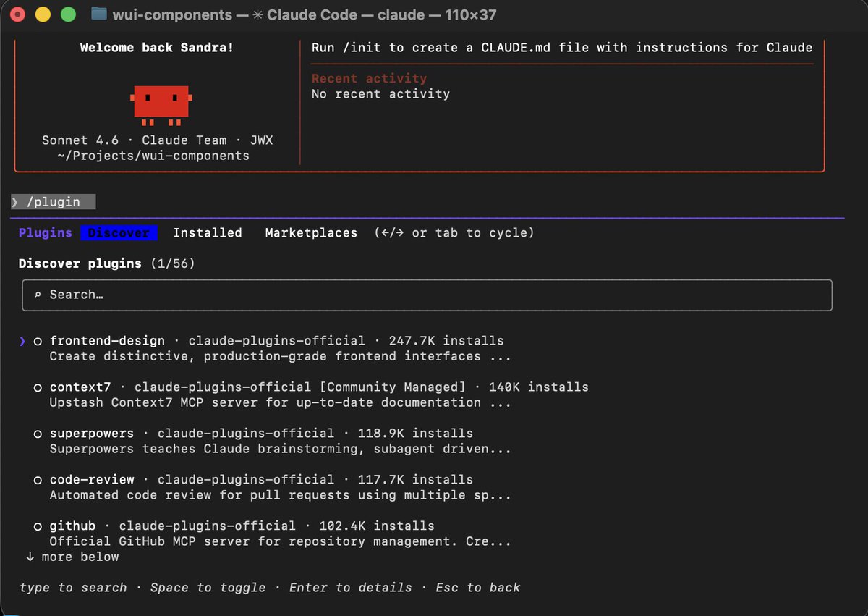Toggle the github plugin circle

coord(38,527)
